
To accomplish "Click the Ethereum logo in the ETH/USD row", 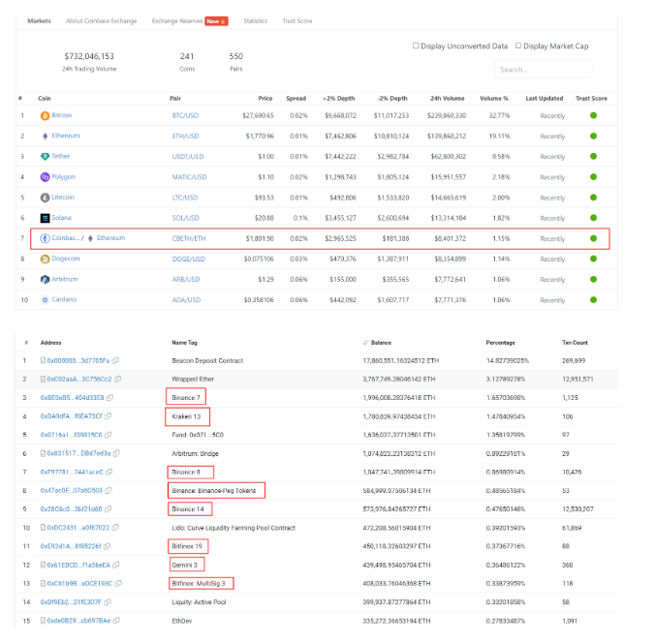I will 45,137.
